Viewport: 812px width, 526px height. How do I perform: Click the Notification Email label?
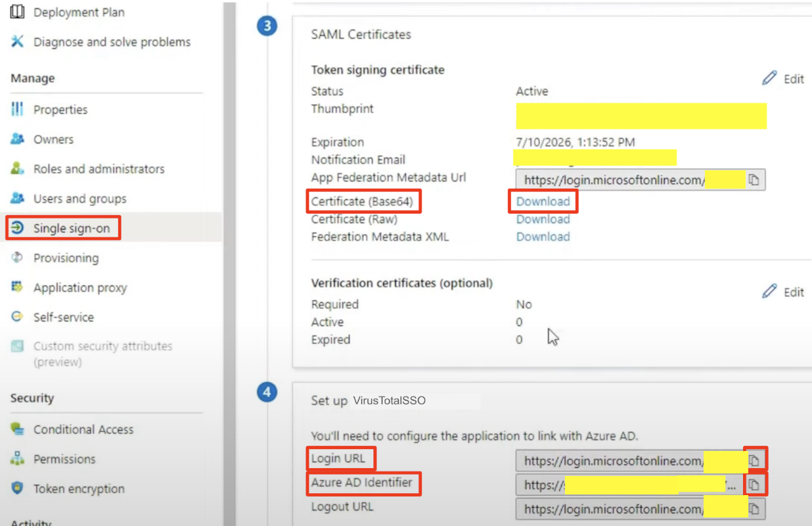pyautogui.click(x=358, y=160)
